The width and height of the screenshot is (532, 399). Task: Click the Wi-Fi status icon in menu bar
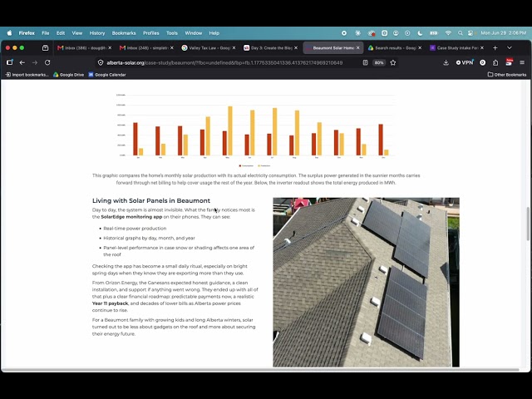[448, 33]
